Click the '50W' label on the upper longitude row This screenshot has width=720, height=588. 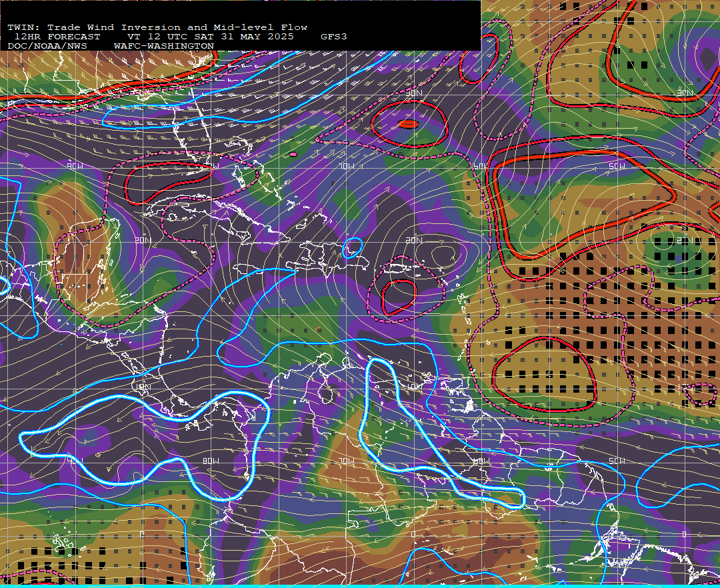617,166
